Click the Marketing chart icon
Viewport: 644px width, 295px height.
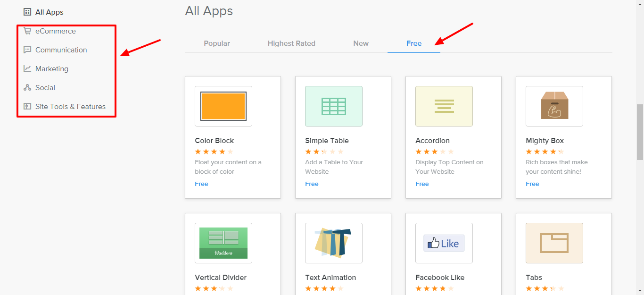(x=27, y=69)
